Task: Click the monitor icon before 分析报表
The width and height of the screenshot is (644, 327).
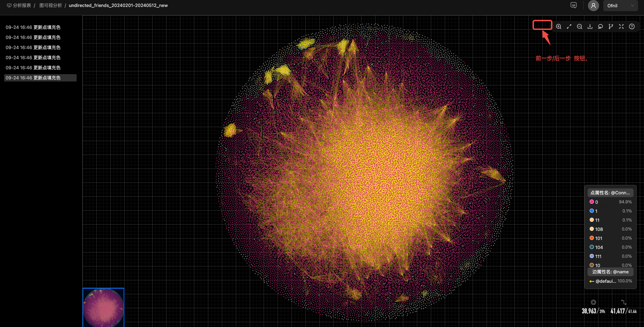Action: coord(9,5)
